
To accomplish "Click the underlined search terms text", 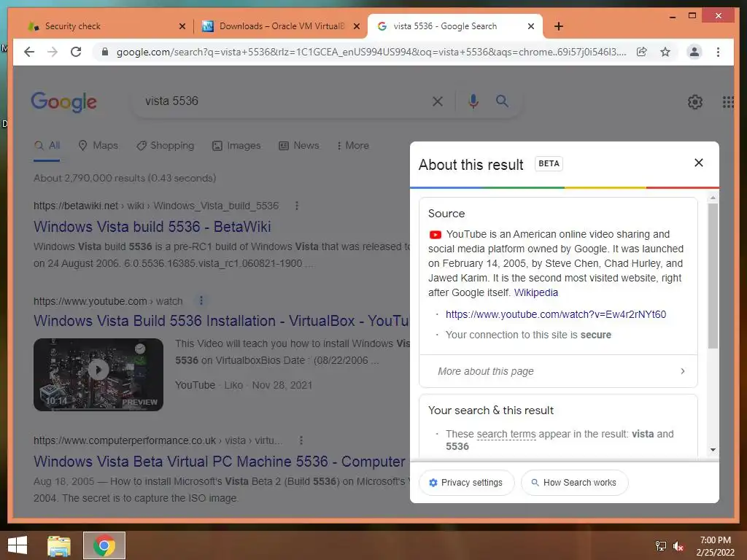I will coord(506,435).
